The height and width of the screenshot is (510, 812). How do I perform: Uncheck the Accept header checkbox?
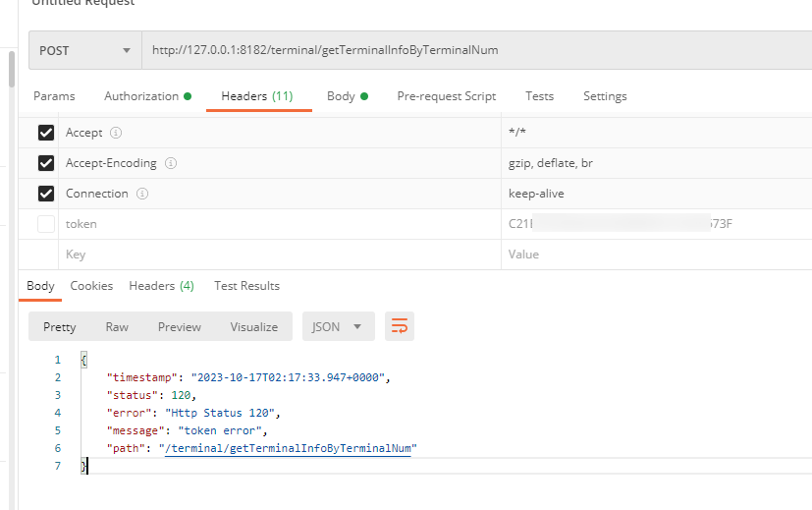[46, 133]
